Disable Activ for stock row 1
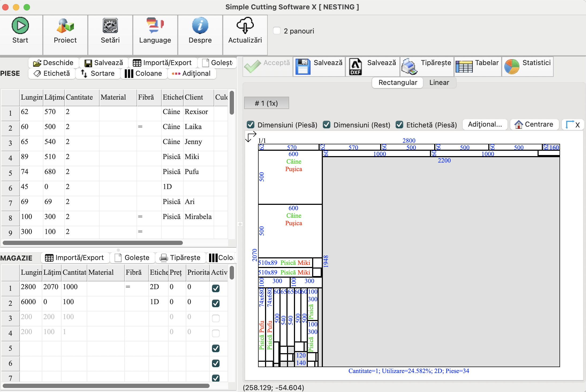The image size is (586, 392). tap(216, 288)
